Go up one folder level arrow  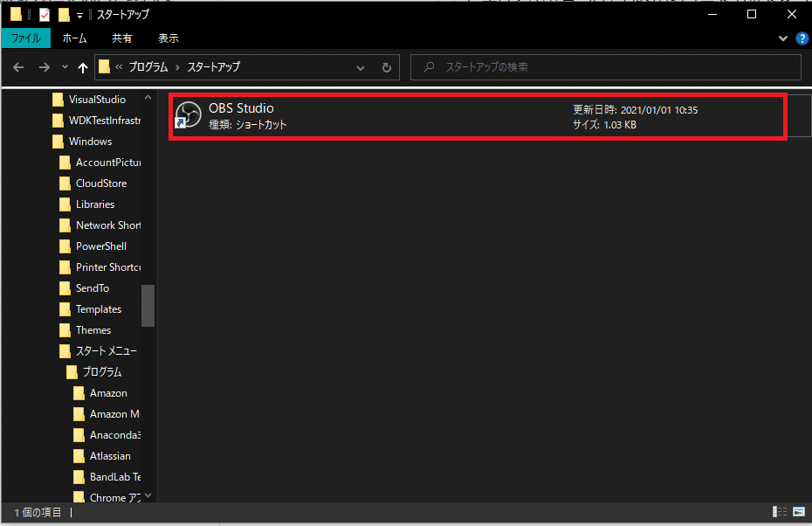pos(82,67)
